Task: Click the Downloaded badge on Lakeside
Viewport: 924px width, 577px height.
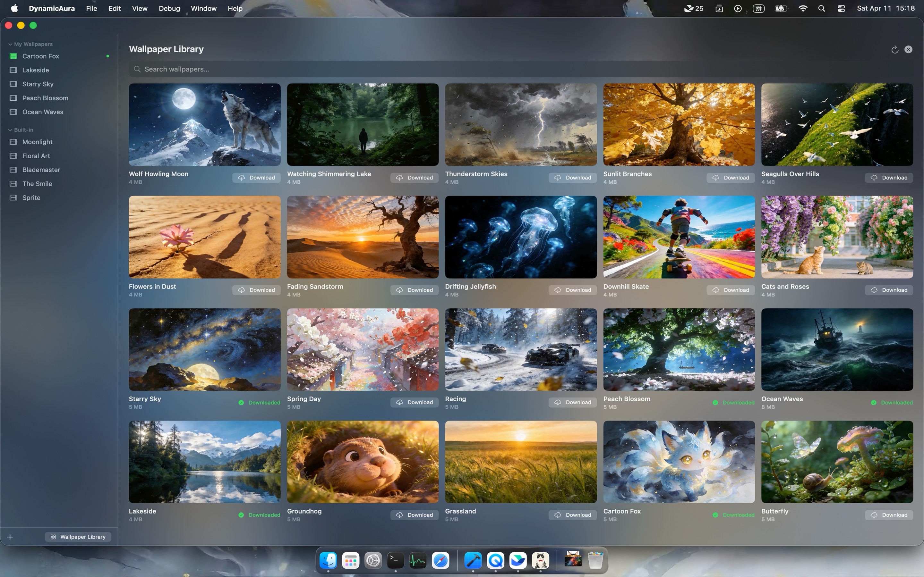Action: coord(259,515)
